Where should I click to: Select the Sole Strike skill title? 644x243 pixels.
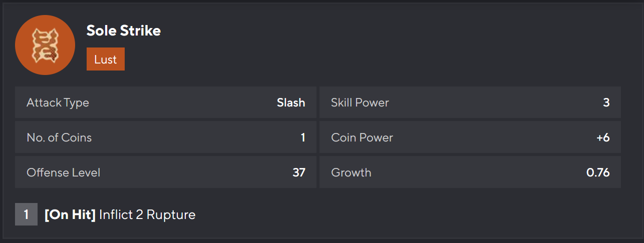[124, 30]
